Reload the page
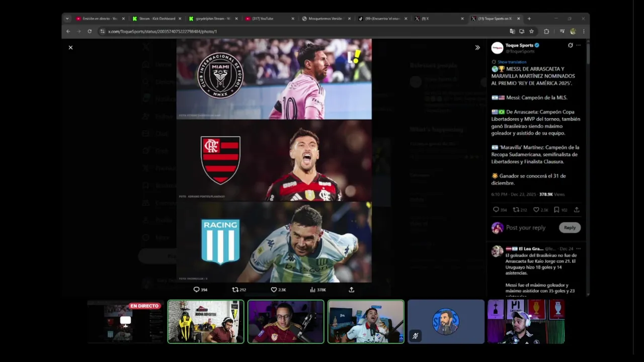The width and height of the screenshot is (644, 362). [x=90, y=31]
